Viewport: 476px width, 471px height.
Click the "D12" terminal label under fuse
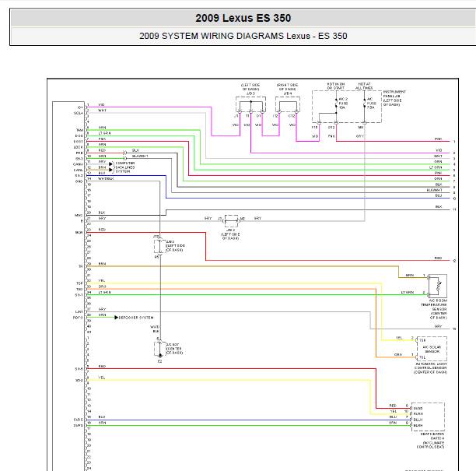[331, 128]
